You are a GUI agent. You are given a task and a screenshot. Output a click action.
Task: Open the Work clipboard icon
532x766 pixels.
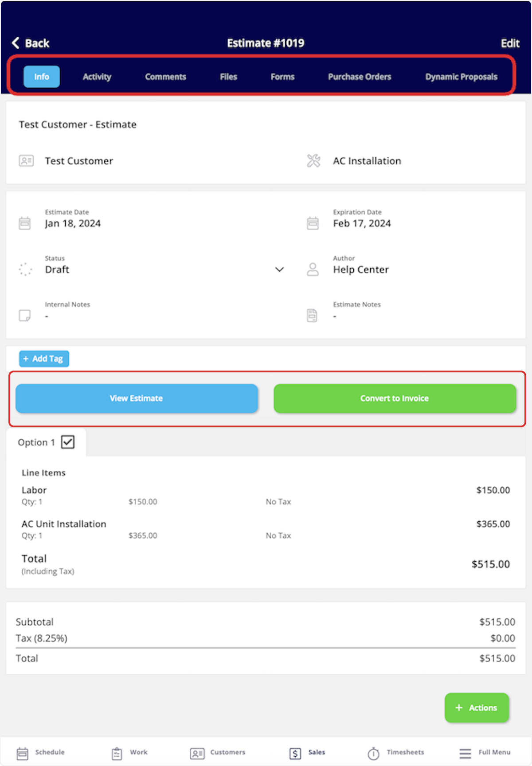coord(117,753)
